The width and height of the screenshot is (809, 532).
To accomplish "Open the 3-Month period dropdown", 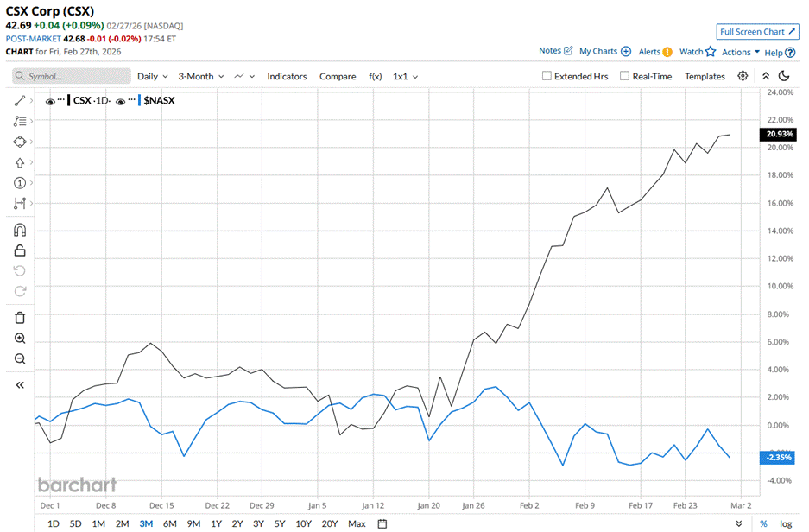I will click(201, 76).
